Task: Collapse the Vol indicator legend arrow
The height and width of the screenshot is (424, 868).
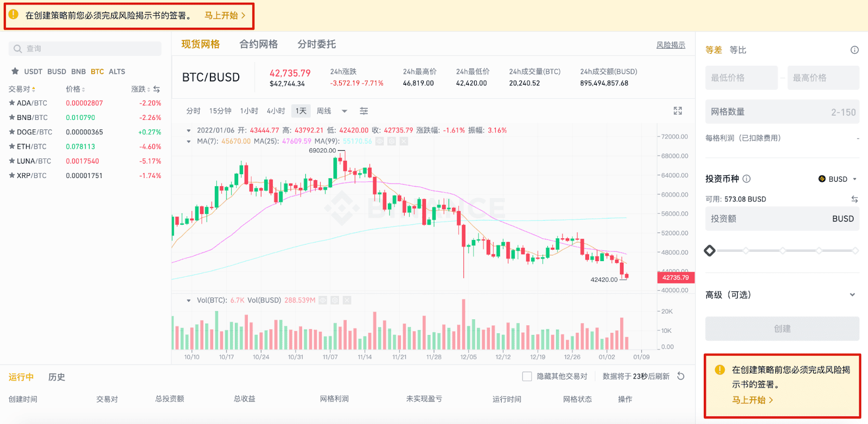Action: tap(189, 300)
